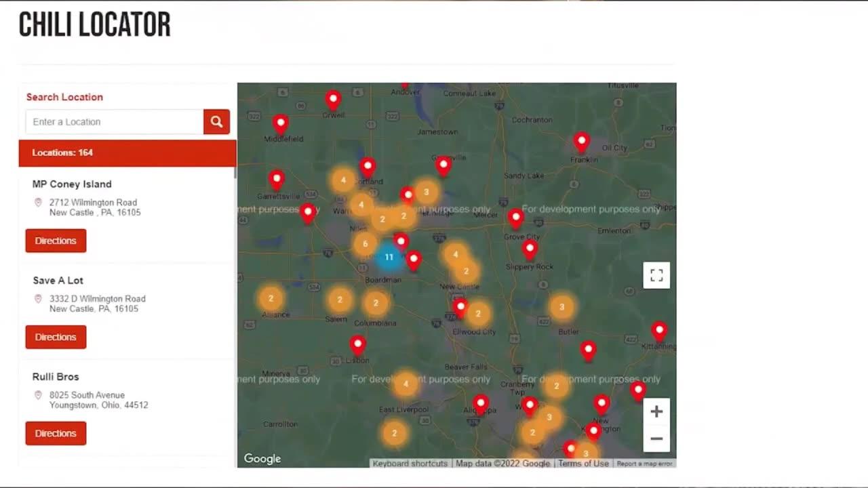Select the red pin near Orwell

[x=333, y=101]
